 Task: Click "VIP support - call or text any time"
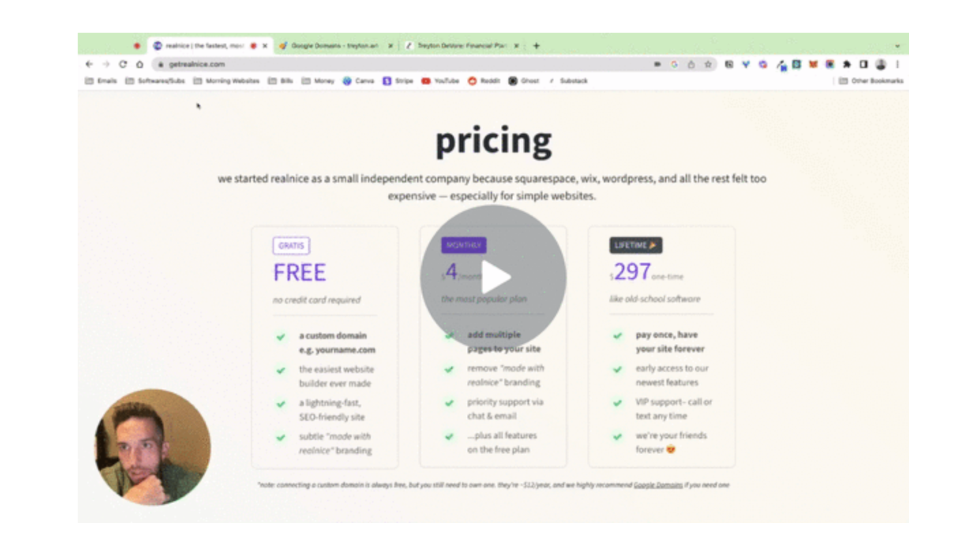tap(674, 409)
